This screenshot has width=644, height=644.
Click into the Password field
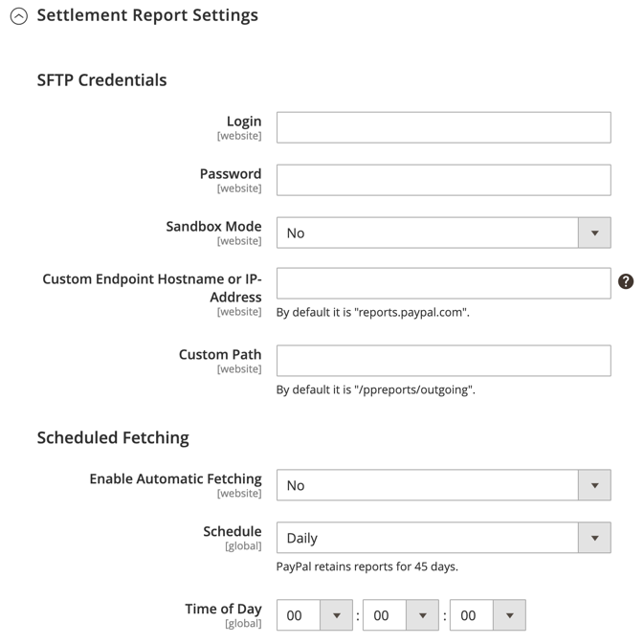444,180
